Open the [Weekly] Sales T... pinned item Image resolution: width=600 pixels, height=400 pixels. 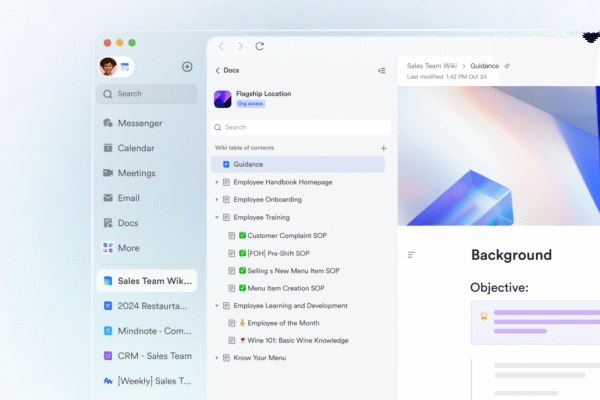click(147, 381)
